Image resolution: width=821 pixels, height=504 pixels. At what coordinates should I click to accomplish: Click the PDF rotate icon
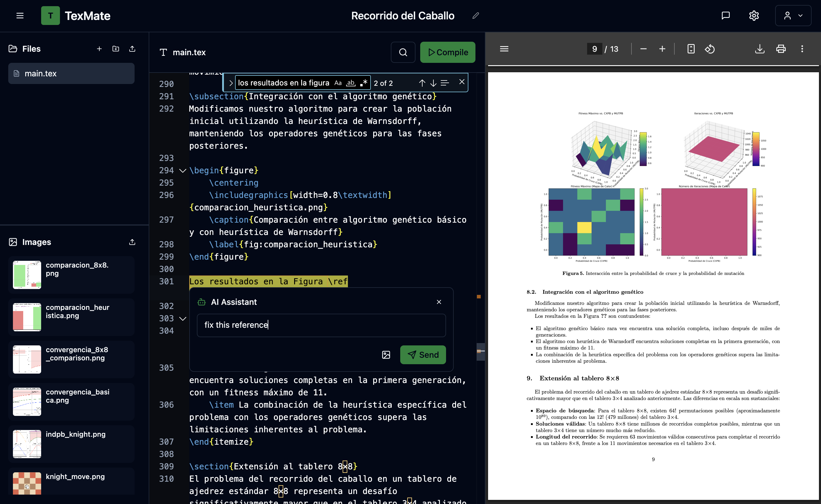[710, 49]
